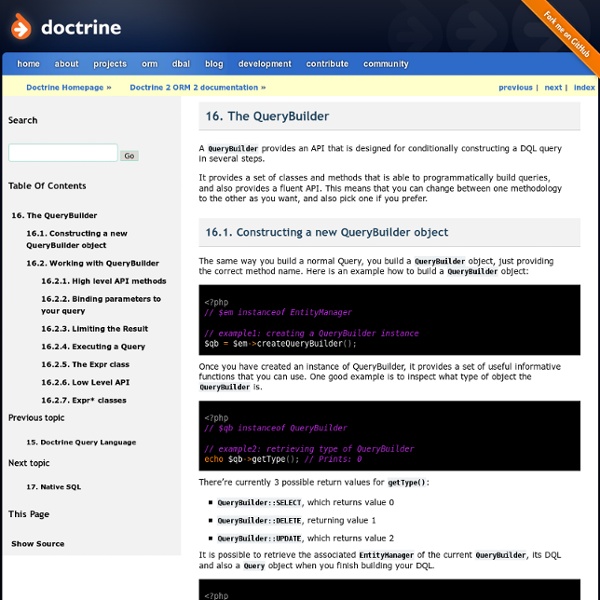
Task: Select the dbal navigation item
Action: pyautogui.click(x=181, y=64)
